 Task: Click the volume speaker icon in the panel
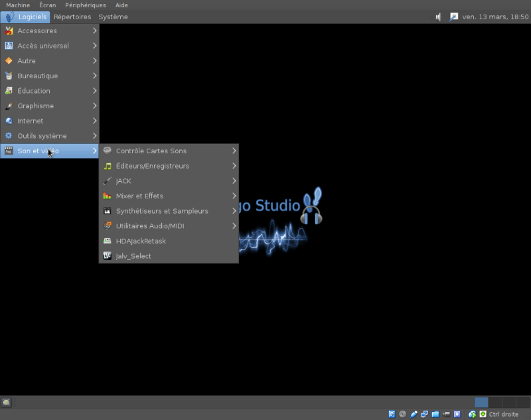439,17
